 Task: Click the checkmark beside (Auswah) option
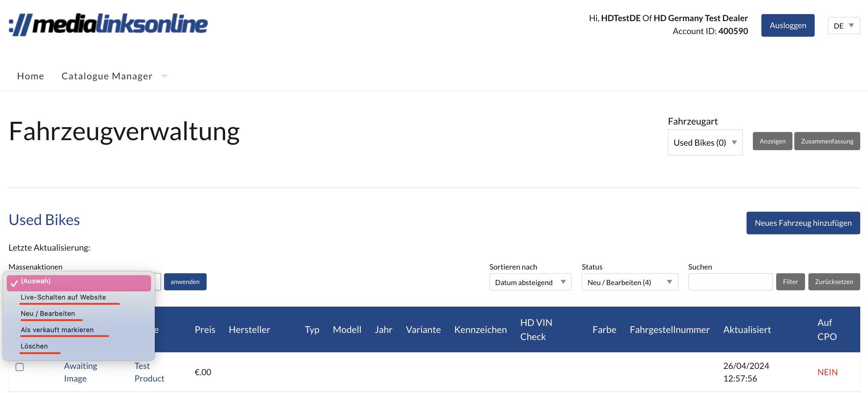click(x=14, y=284)
